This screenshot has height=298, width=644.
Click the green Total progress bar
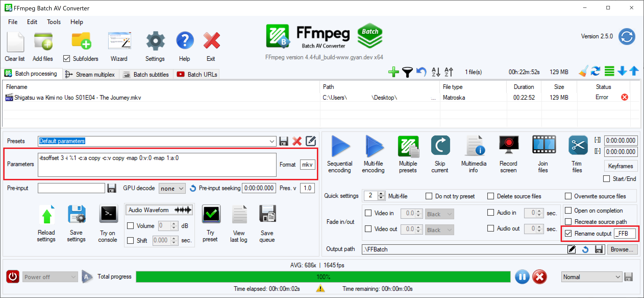(323, 277)
